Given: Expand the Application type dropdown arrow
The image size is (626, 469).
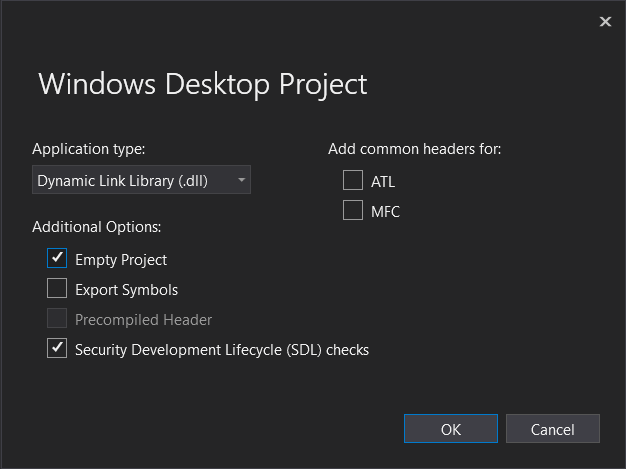Looking at the screenshot, I should [x=241, y=181].
